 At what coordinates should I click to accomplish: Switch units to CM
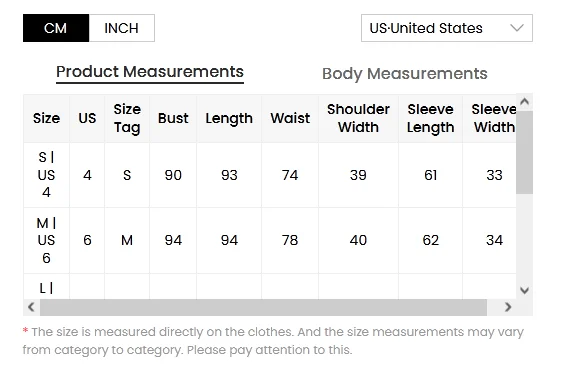(x=56, y=28)
